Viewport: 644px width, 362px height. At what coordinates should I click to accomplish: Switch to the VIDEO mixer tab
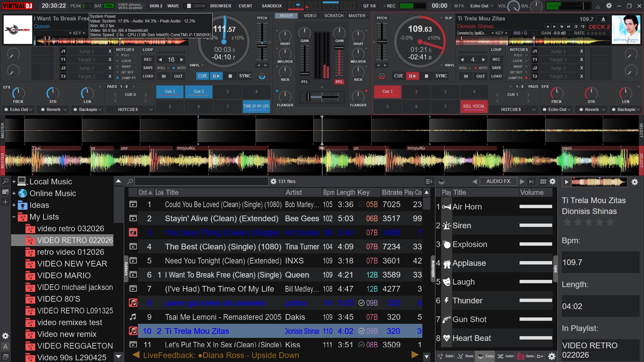coord(310,16)
